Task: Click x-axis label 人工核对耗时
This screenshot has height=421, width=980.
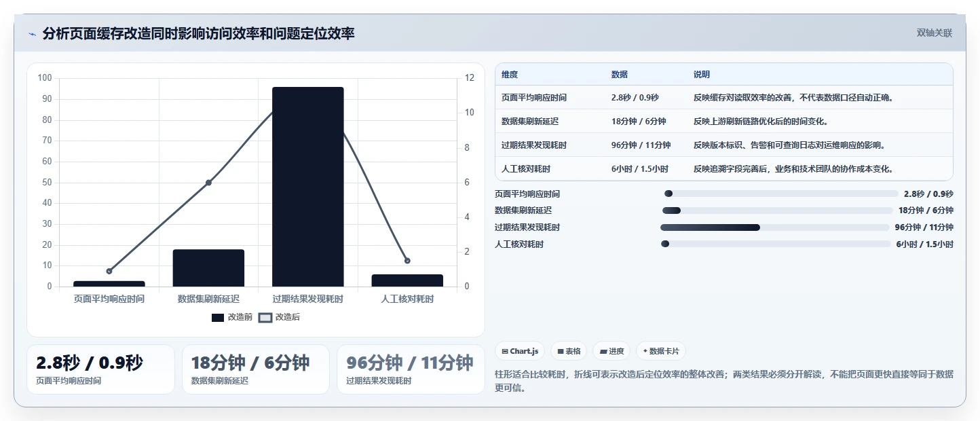Action: 407,299
